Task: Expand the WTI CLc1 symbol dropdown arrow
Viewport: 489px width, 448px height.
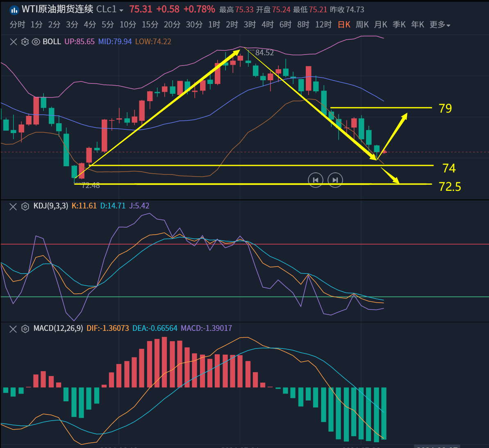Action: tap(121, 10)
